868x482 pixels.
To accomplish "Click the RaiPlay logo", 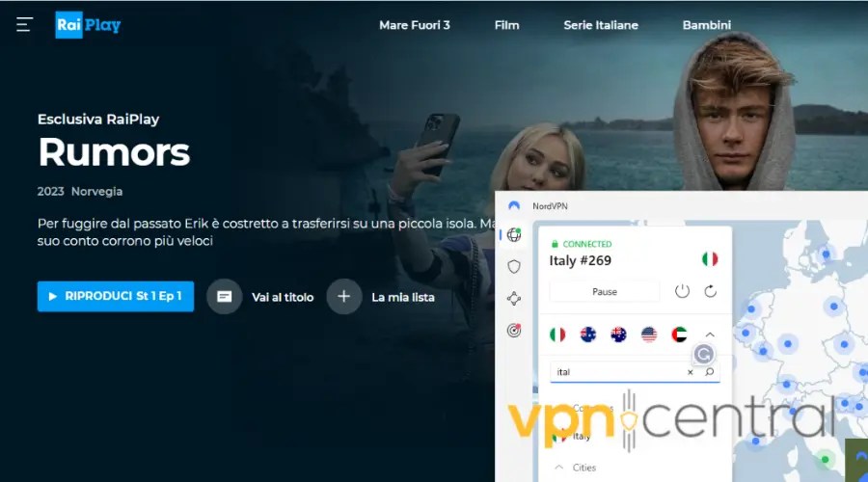I will pyautogui.click(x=88, y=25).
